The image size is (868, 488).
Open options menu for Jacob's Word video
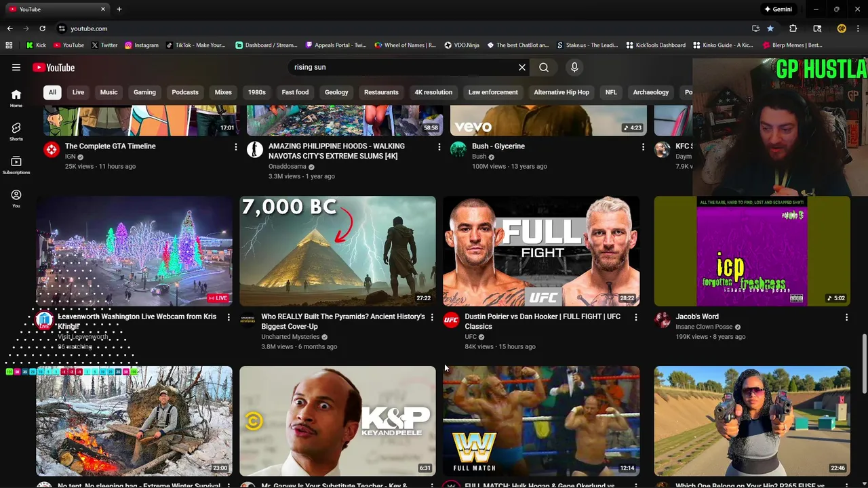846,317
